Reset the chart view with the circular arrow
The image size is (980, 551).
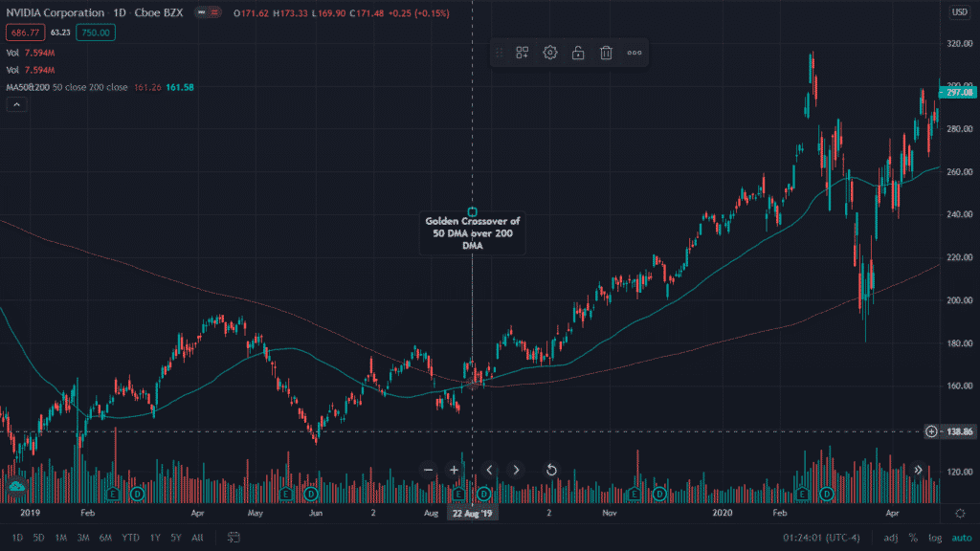(551, 470)
